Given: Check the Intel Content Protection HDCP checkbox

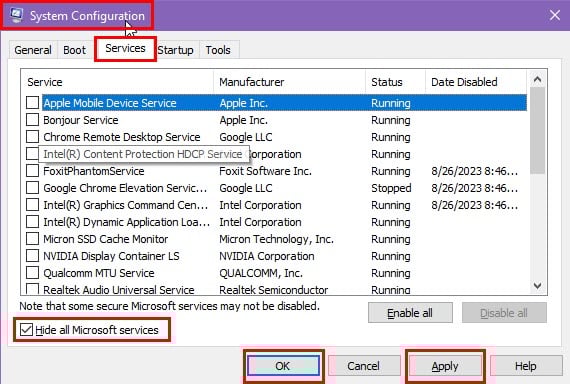Looking at the screenshot, I should [32, 154].
